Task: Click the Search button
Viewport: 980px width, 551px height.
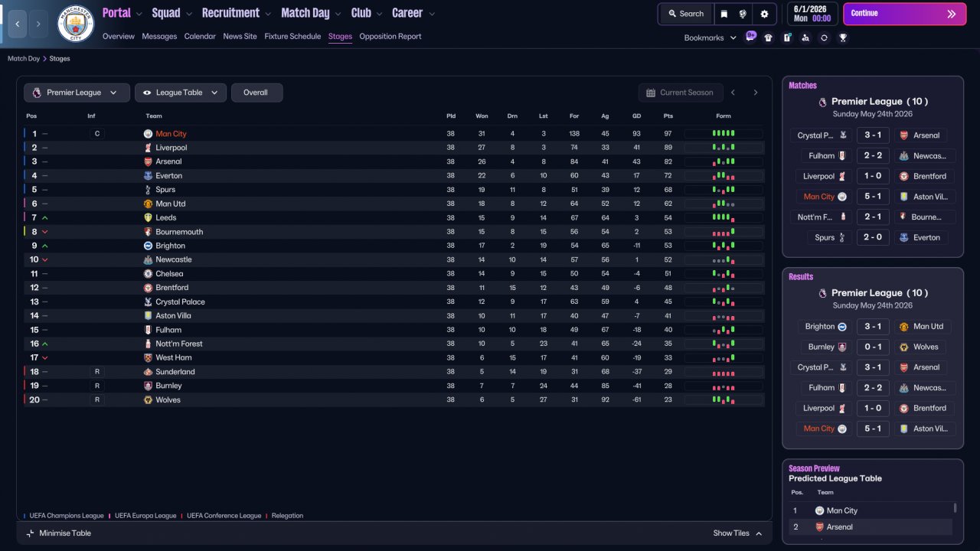Action: (685, 14)
